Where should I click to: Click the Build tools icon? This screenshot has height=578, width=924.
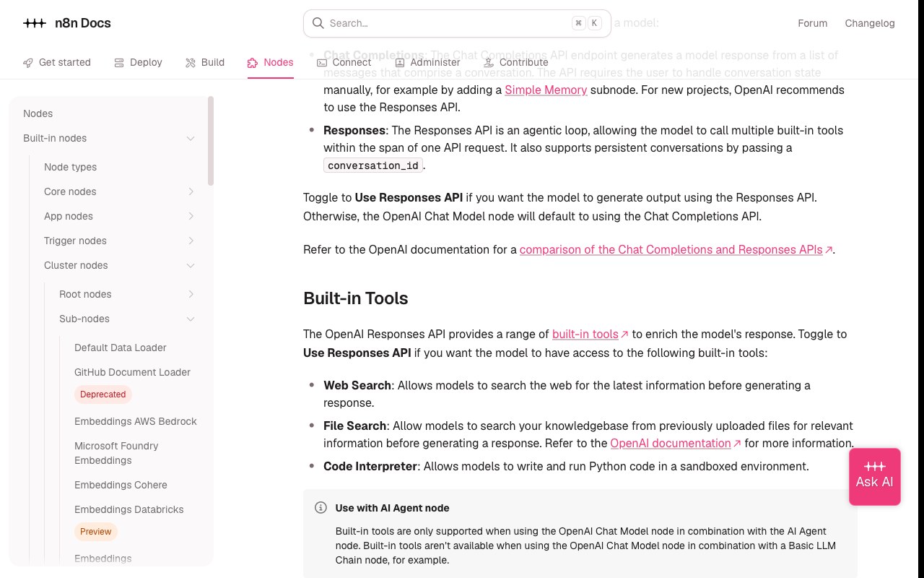pyautogui.click(x=191, y=63)
